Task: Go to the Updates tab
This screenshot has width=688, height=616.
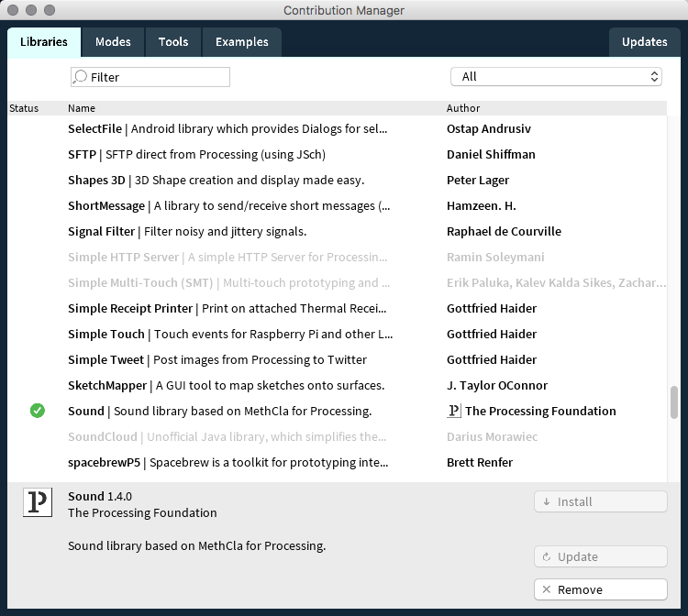Action: click(x=645, y=42)
